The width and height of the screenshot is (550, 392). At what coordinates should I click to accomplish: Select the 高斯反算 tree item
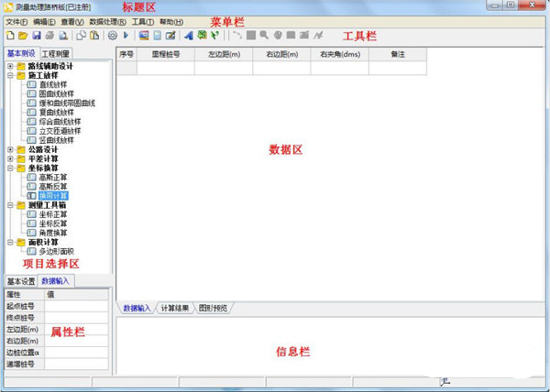click(x=53, y=187)
